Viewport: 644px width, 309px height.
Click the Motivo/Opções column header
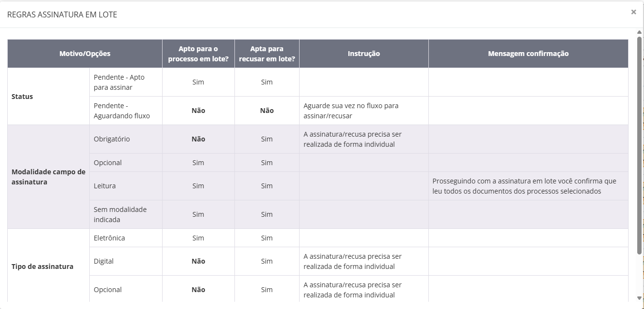[x=85, y=54]
